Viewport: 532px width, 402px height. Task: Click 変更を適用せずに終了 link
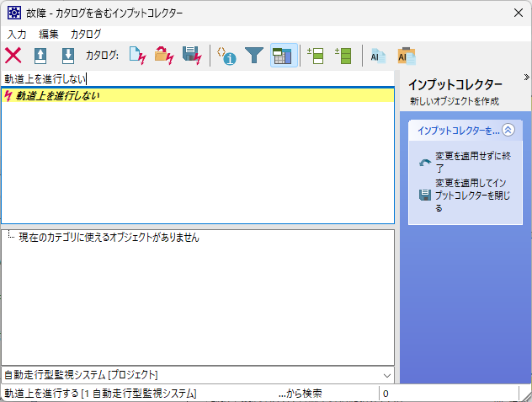pyautogui.click(x=467, y=163)
